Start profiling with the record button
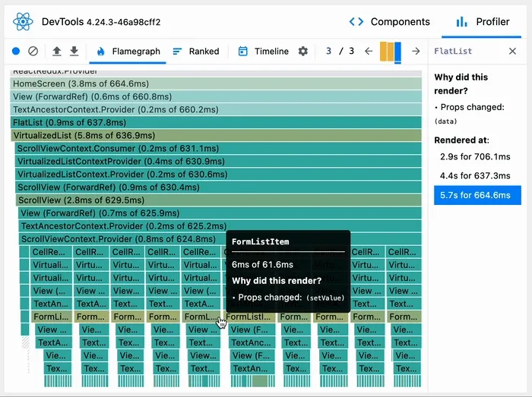 pyautogui.click(x=16, y=51)
